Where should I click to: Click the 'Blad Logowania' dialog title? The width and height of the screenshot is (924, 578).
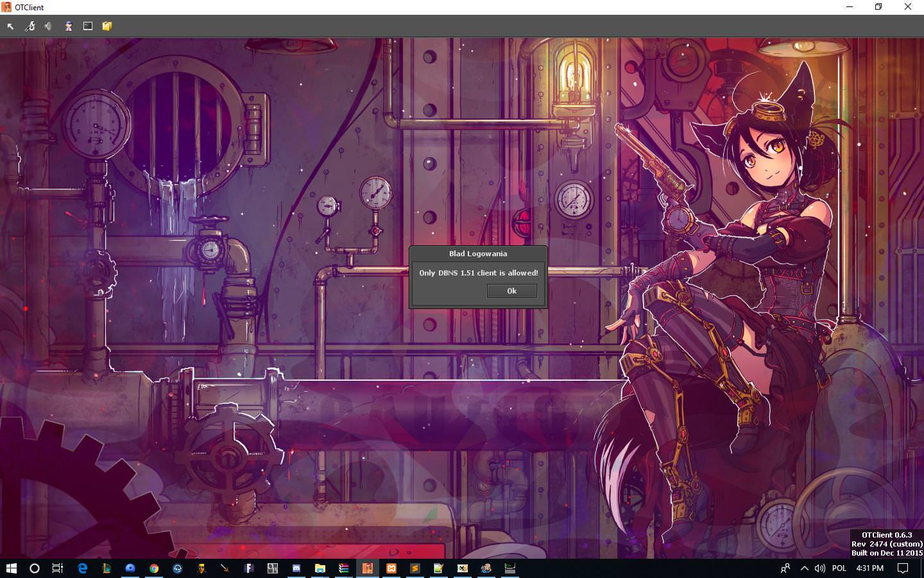click(x=478, y=254)
